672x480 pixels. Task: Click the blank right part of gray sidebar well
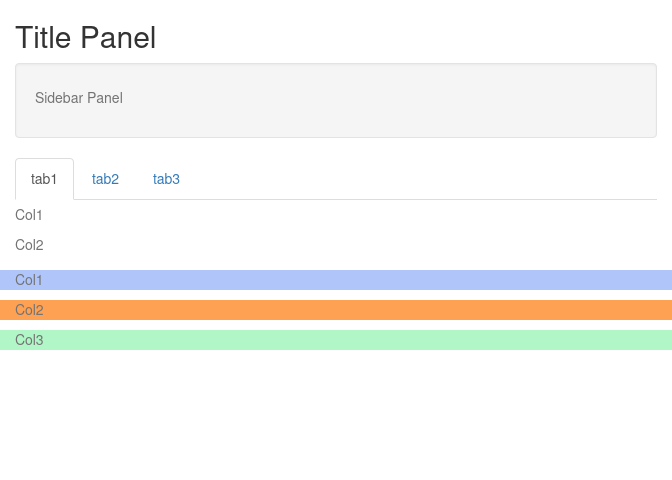429,101
